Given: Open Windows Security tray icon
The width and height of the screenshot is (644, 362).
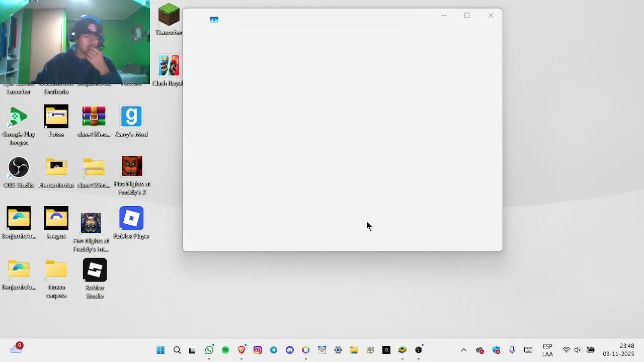Looking at the screenshot, I should pyautogui.click(x=497, y=350).
